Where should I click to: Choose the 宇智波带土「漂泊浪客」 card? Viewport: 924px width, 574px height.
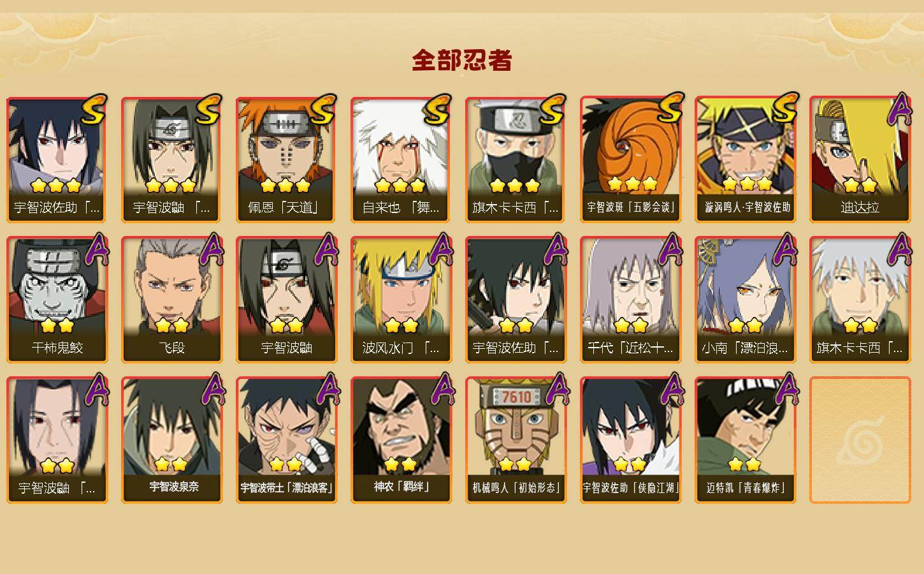286,440
